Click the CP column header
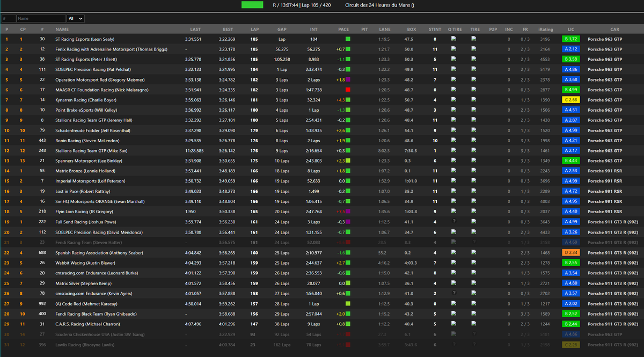This screenshot has height=357, width=644. coord(22,29)
